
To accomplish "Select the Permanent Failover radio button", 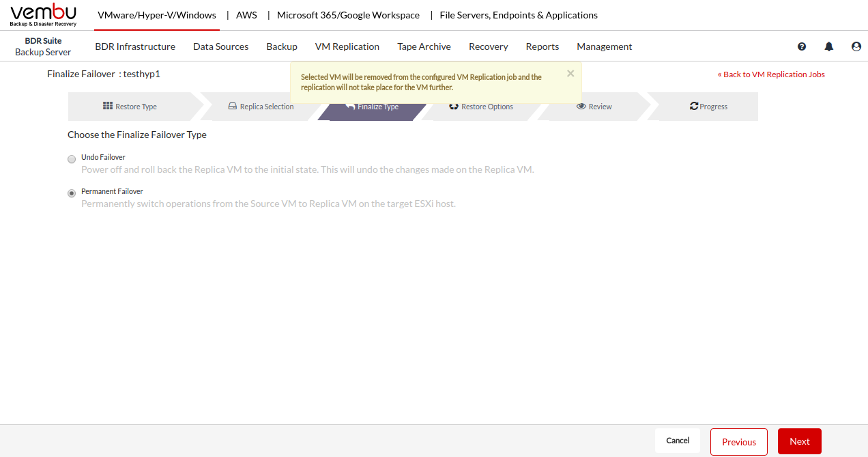I will (72, 193).
